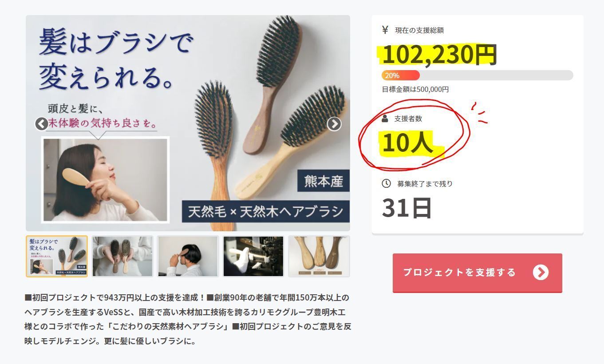604x364 pixels.
Task: Click the 目標金額は500,000円 goal text
Action: click(x=415, y=89)
